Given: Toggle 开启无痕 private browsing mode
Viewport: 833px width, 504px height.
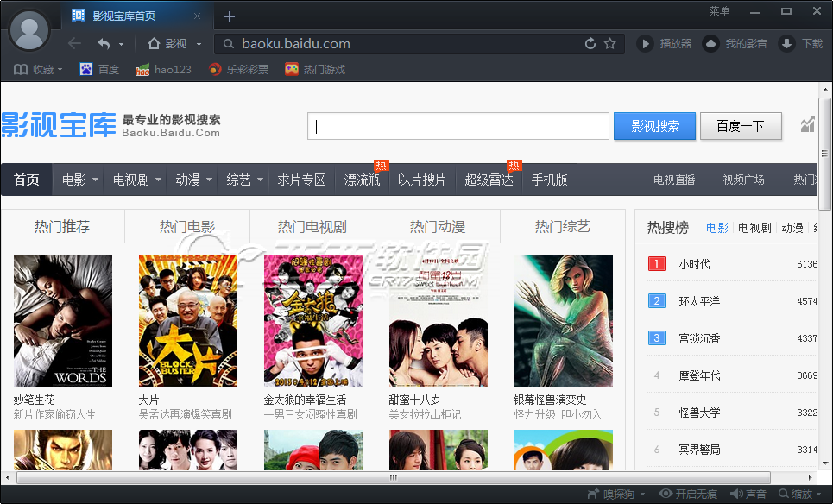Looking at the screenshot, I should 689,494.
